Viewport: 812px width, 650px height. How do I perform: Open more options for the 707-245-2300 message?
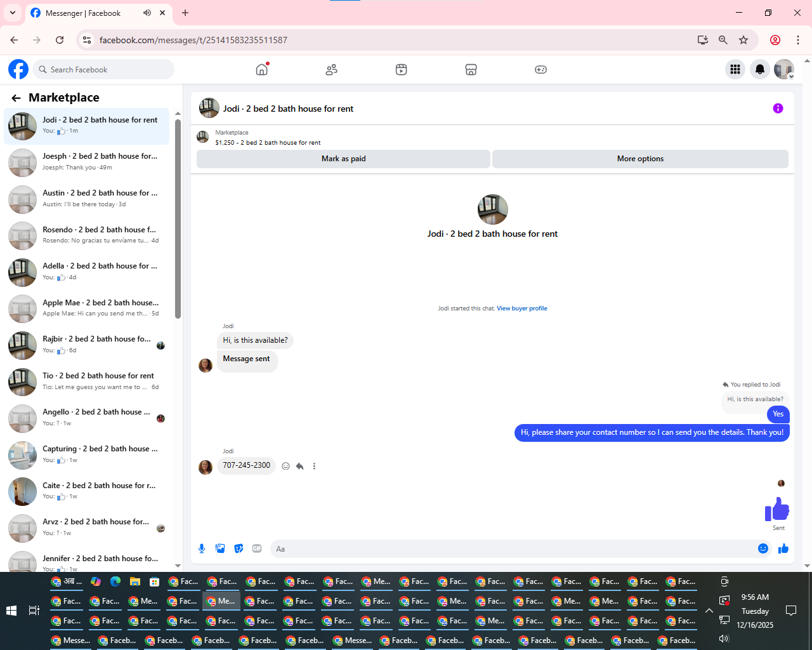coord(314,466)
